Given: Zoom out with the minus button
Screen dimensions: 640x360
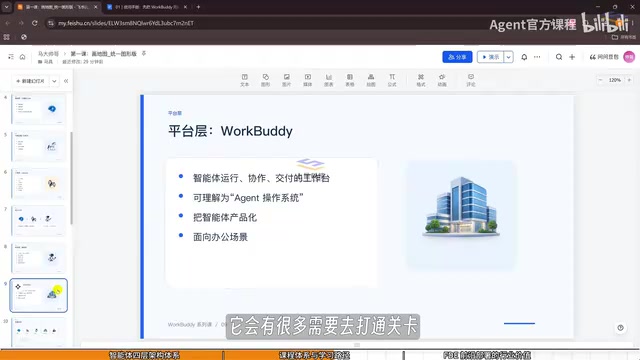Looking at the screenshot, I should click(x=600, y=80).
